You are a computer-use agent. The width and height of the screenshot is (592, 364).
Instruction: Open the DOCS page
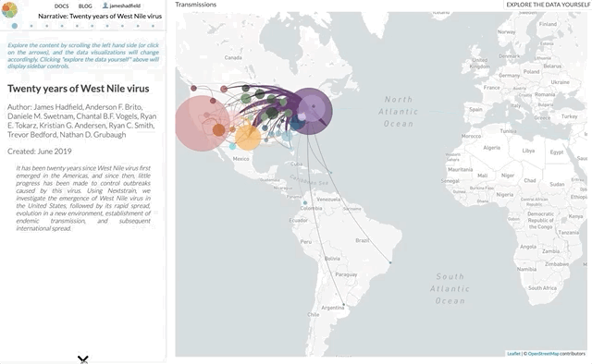point(62,6)
